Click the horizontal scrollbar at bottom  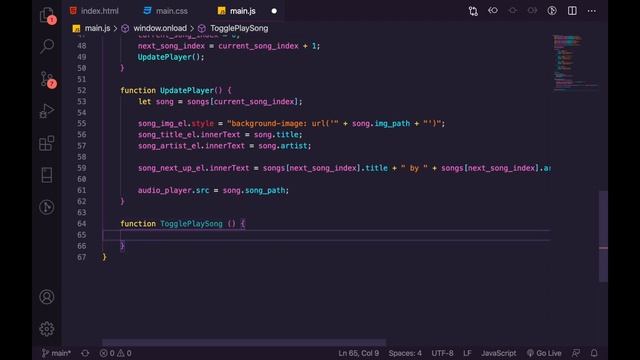point(244,342)
